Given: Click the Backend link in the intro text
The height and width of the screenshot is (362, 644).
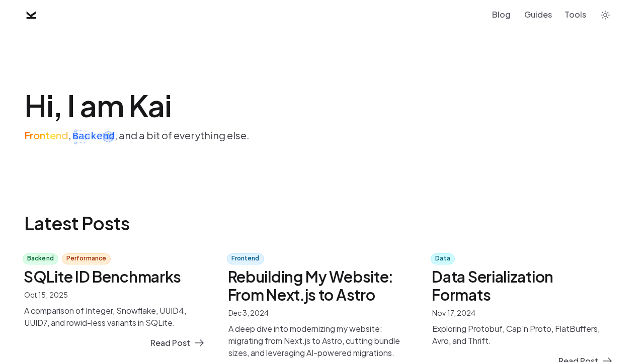Looking at the screenshot, I should tap(94, 135).
